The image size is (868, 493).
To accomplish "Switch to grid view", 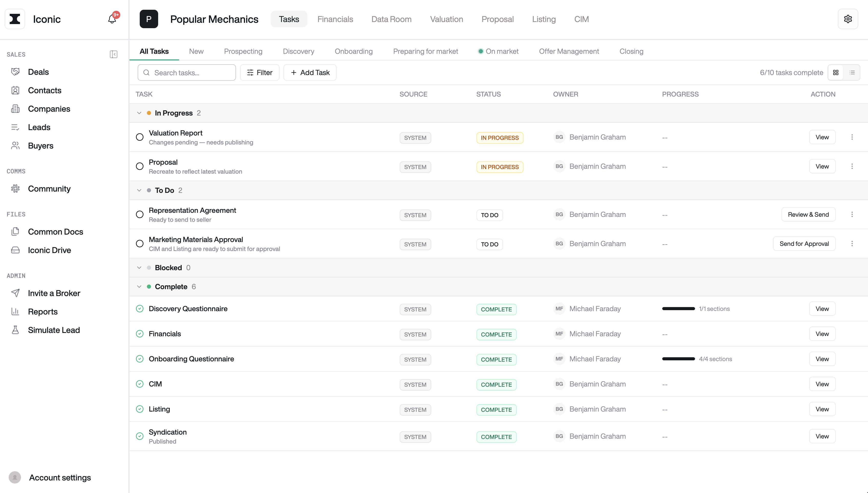I will (836, 72).
